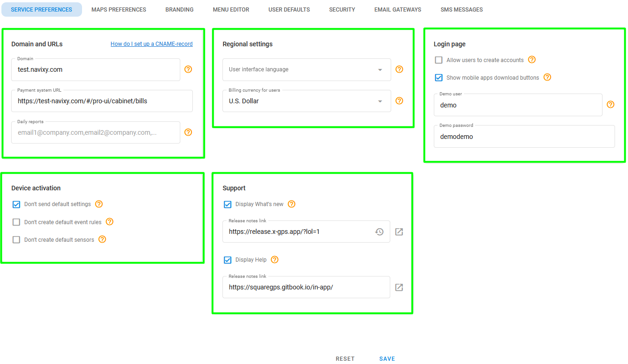This screenshot has height=364, width=628.
Task: Open the release.x-gps.app link in a new tab
Action: point(399,232)
